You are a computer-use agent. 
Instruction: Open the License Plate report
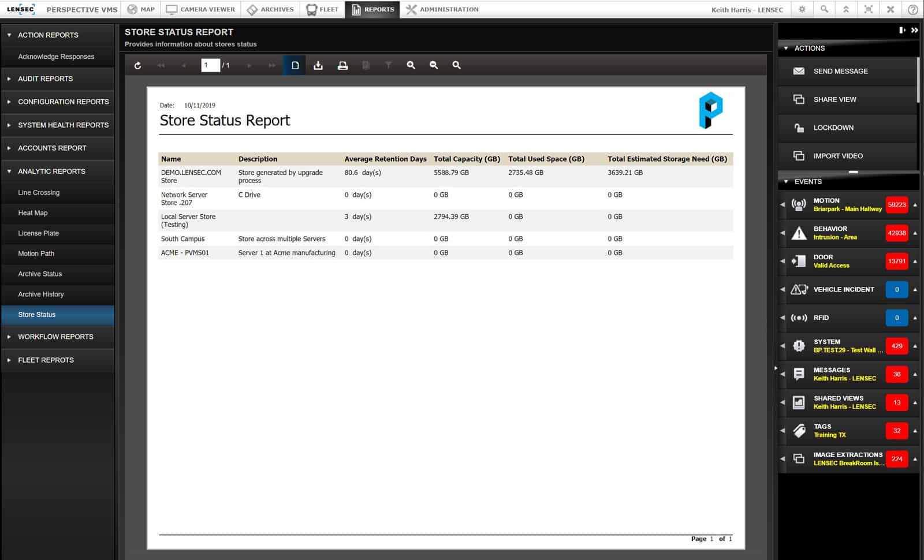(38, 233)
